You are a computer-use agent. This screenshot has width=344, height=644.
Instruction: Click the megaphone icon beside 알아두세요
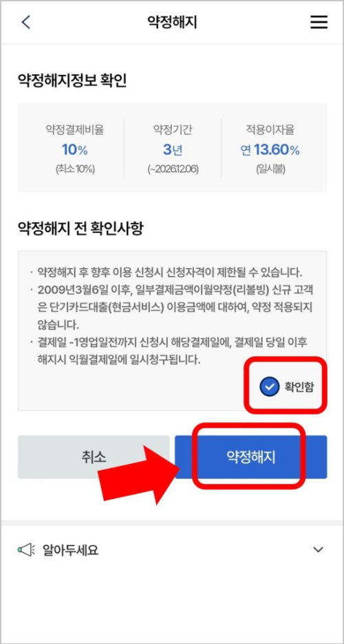[x=25, y=550]
